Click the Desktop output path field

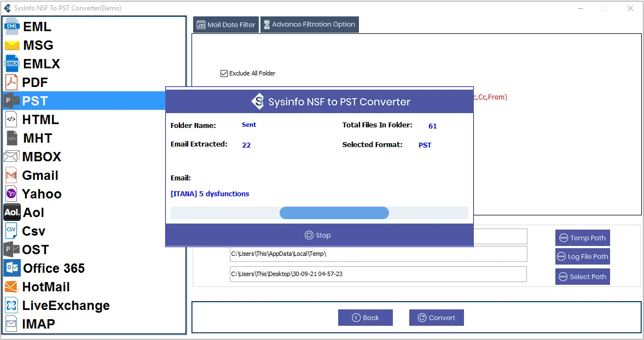(378, 274)
